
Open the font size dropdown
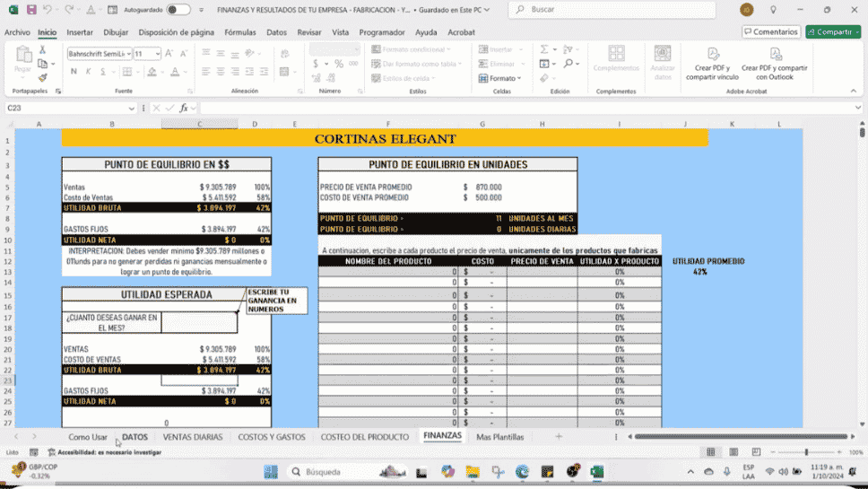click(158, 54)
